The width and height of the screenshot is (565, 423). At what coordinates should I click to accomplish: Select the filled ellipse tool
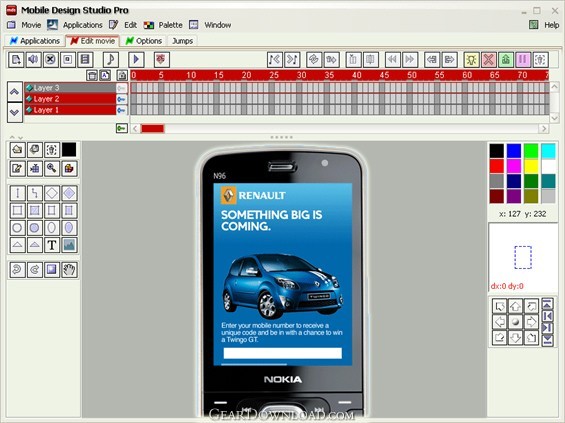coord(69,228)
